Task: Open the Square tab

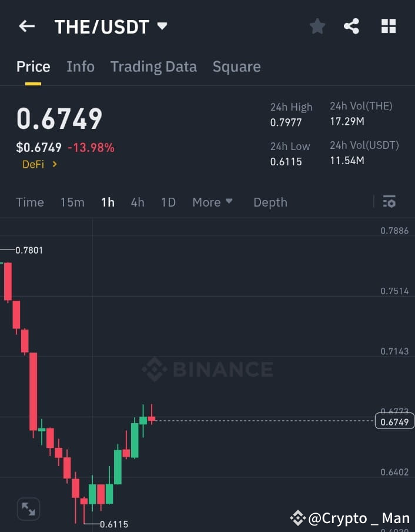Action: click(x=236, y=66)
